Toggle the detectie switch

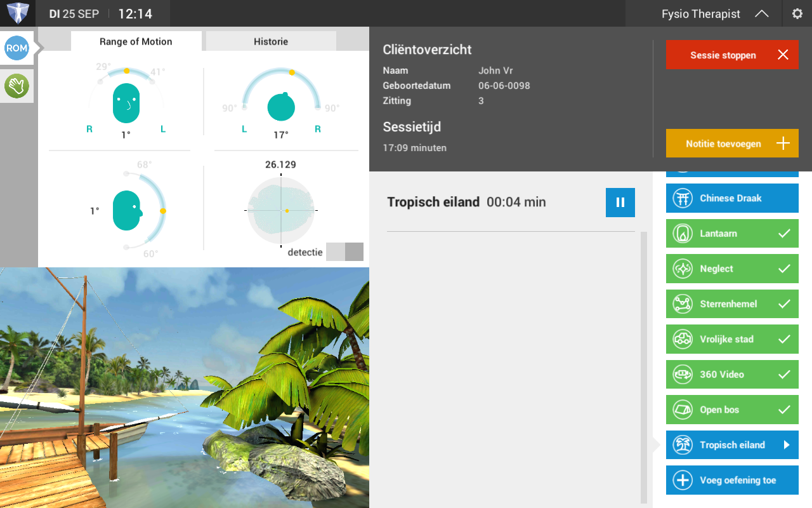(x=344, y=251)
